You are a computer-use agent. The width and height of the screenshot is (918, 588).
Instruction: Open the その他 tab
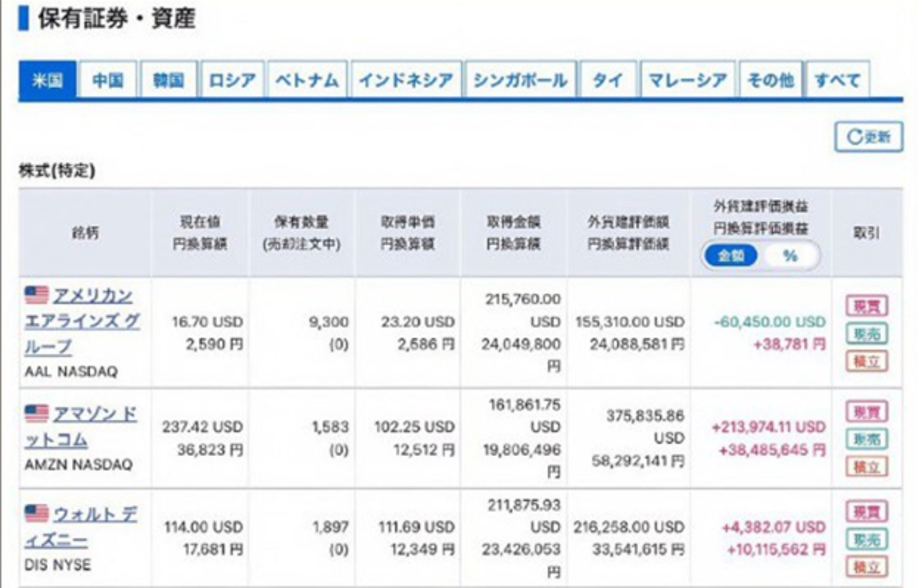pyautogui.click(x=771, y=81)
